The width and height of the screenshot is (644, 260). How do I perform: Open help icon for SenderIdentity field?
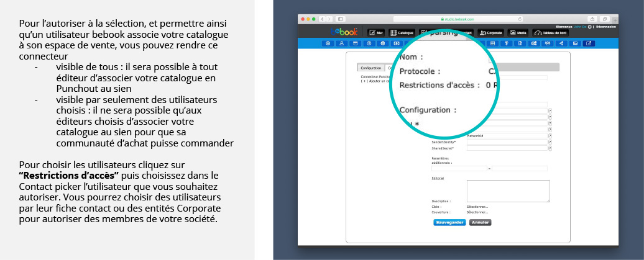[550, 142]
